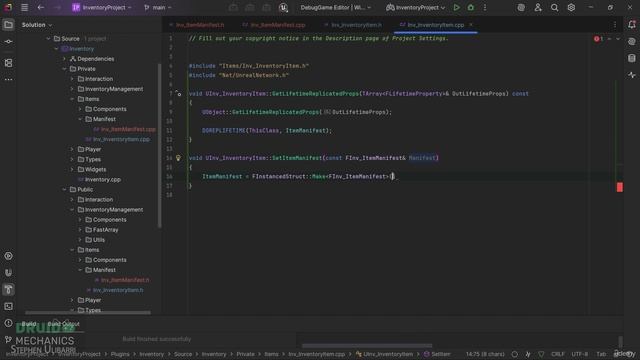Viewport: 640px width, 360px height.
Task: Expand the Widgets folder
Action: click(x=72, y=169)
